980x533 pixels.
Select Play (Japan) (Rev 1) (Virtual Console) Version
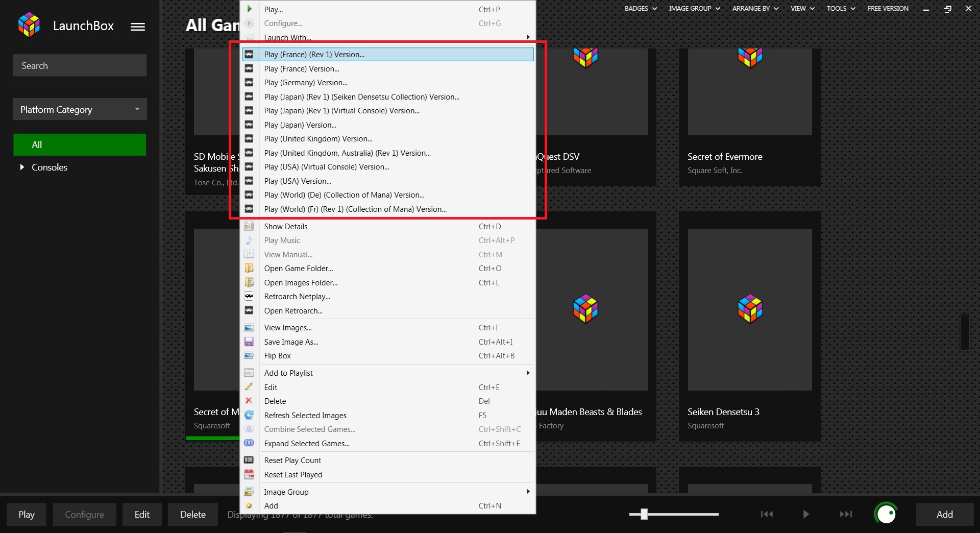388,110
